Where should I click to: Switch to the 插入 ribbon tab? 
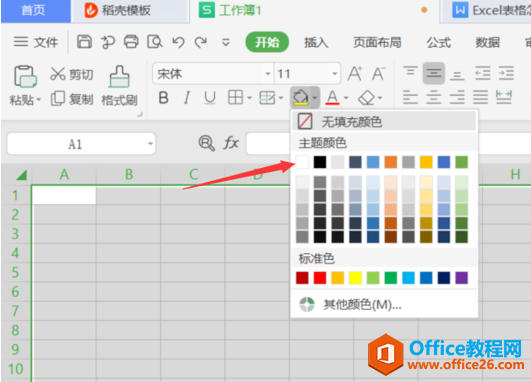[x=316, y=42]
